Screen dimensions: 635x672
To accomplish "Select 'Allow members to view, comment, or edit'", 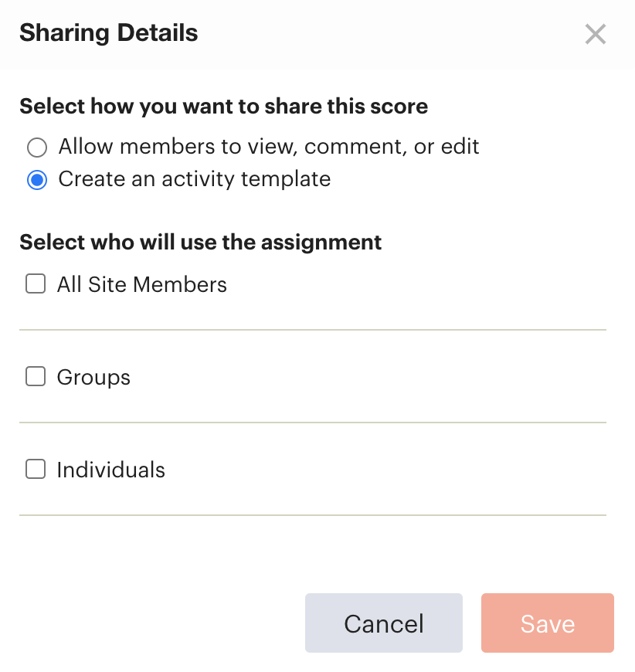I will tap(36, 147).
